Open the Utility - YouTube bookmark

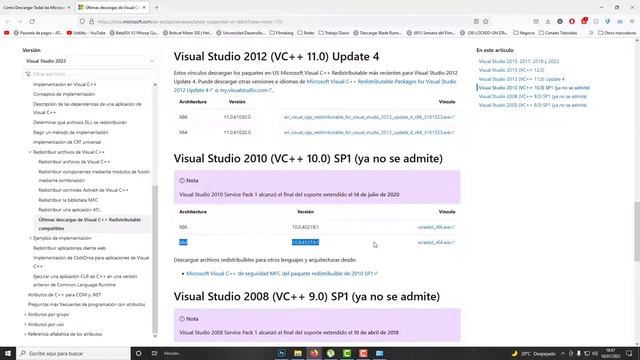[x=86, y=33]
